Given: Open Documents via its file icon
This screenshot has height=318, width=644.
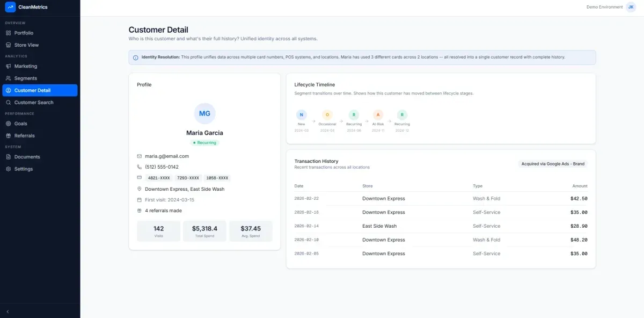Looking at the screenshot, I should [9, 156].
